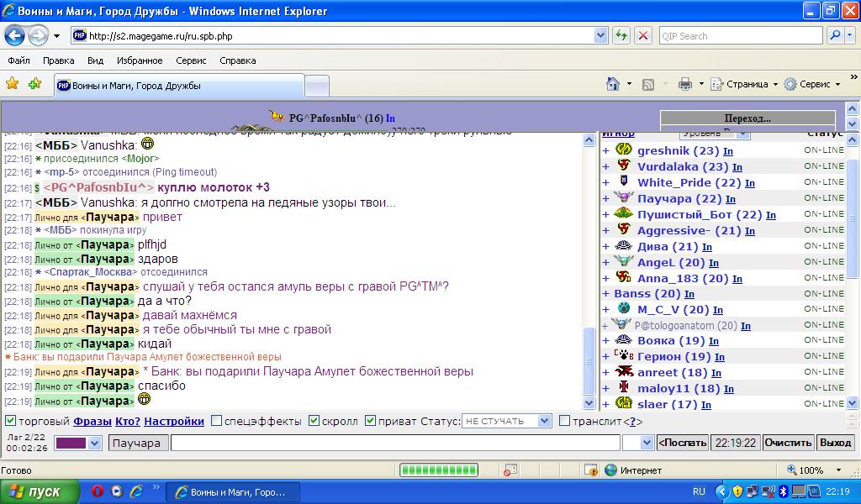Open the Уровень sort dropdown in player list
The image size is (861, 504).
715,134
